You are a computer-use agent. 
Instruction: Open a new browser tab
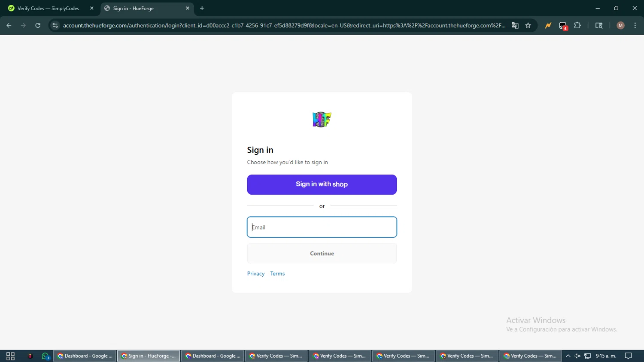pyautogui.click(x=202, y=8)
